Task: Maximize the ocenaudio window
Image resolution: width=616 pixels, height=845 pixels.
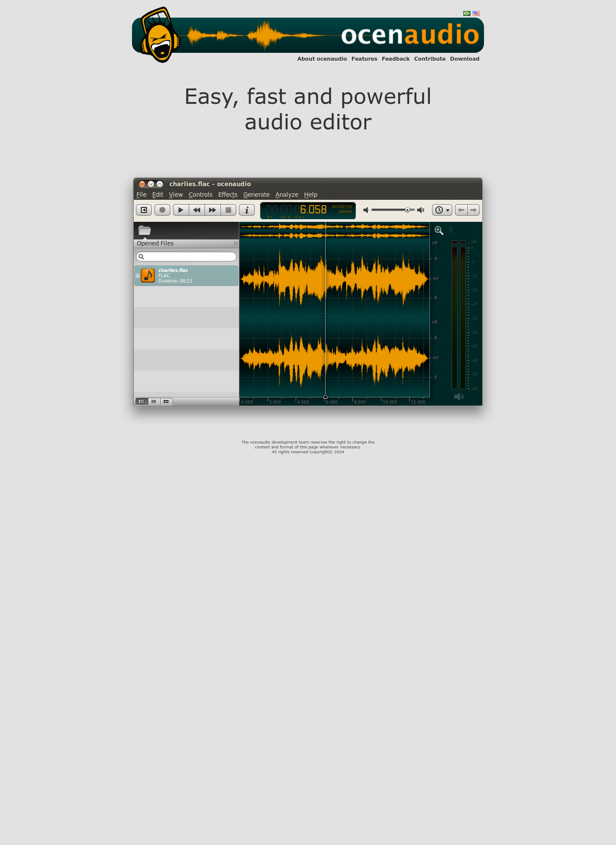Action: [160, 184]
